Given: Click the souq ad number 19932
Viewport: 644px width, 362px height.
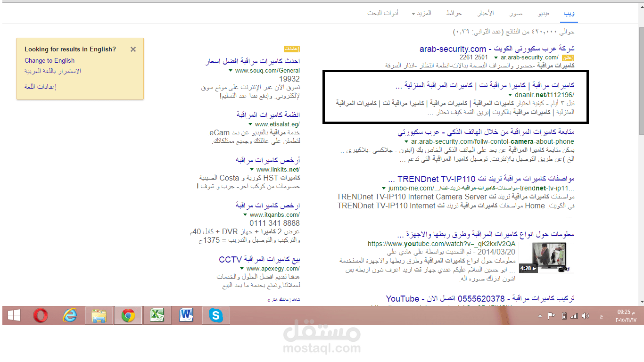Looking at the screenshot, I should (x=289, y=79).
